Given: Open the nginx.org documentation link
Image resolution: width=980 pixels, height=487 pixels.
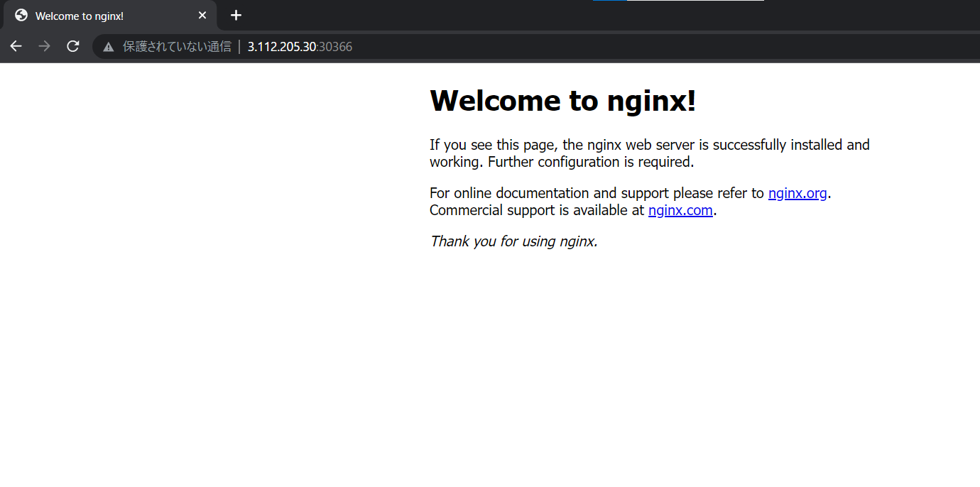Looking at the screenshot, I should pos(797,193).
